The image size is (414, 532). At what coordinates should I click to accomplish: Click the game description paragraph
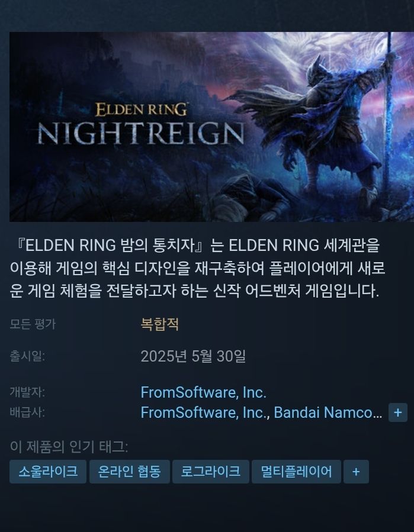pos(198,268)
